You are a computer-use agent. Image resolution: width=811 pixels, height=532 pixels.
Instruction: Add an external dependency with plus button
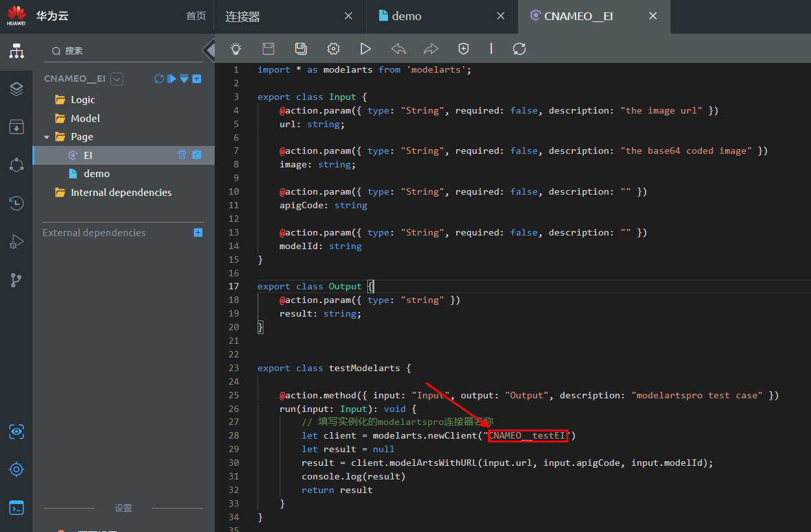click(x=199, y=232)
